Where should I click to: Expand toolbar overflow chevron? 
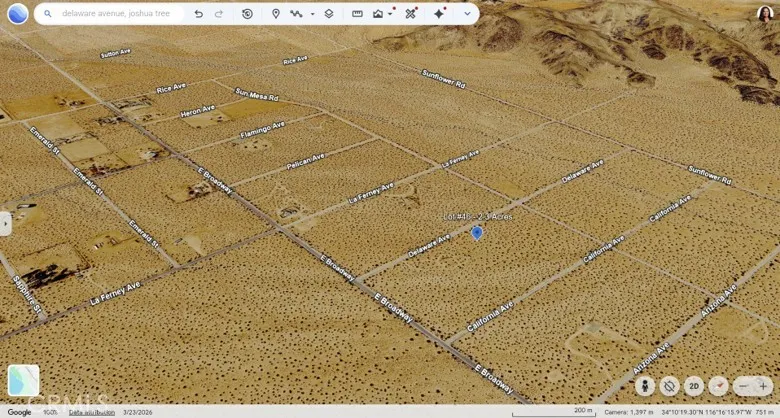click(467, 14)
